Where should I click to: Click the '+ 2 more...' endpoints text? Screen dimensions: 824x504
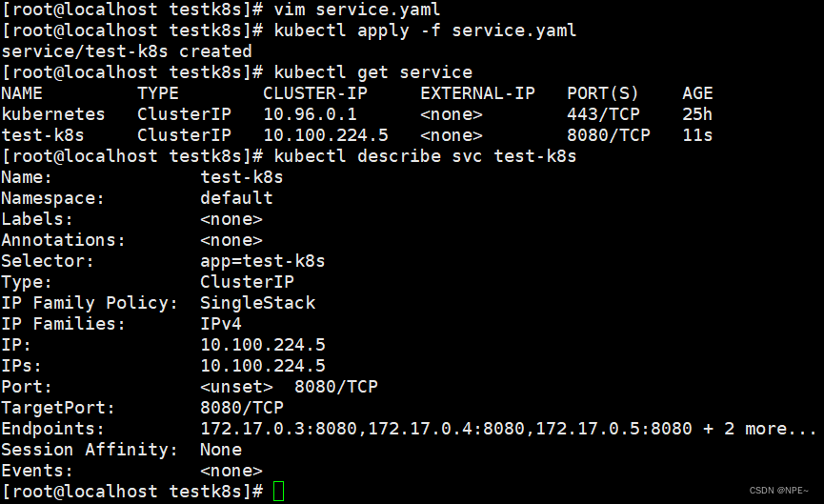[x=760, y=429]
